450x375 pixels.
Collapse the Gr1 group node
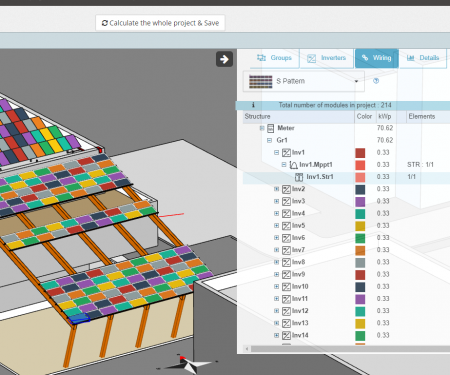point(269,140)
